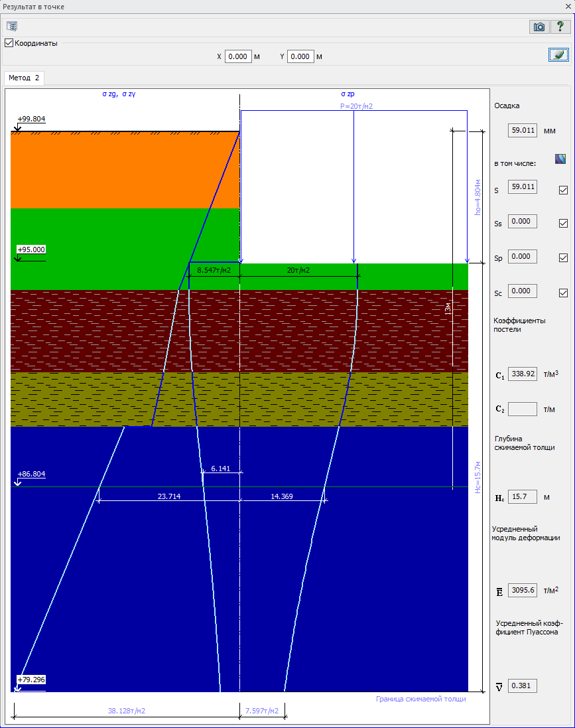
Task: Click the averaged deformation modulus field
Action: point(522,590)
